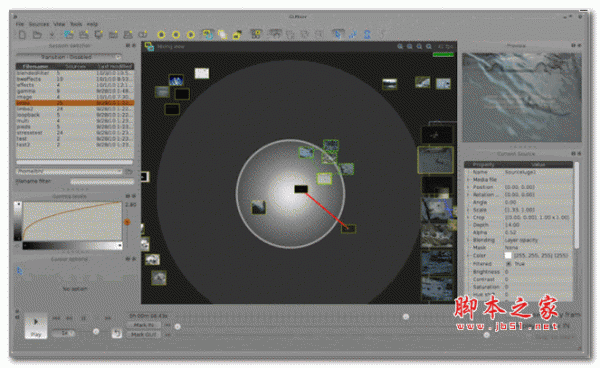Select the orange highlighted session row
600x368 pixels.
click(75, 103)
